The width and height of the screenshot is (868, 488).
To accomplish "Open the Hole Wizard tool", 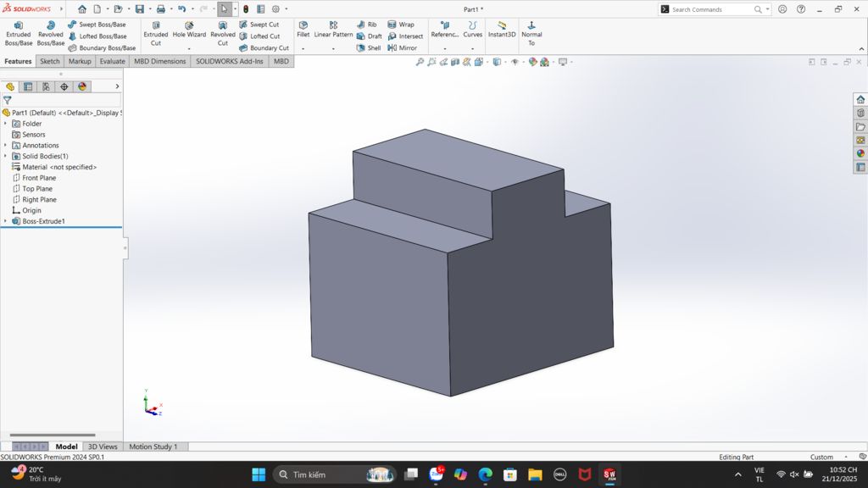I will click(x=189, y=30).
